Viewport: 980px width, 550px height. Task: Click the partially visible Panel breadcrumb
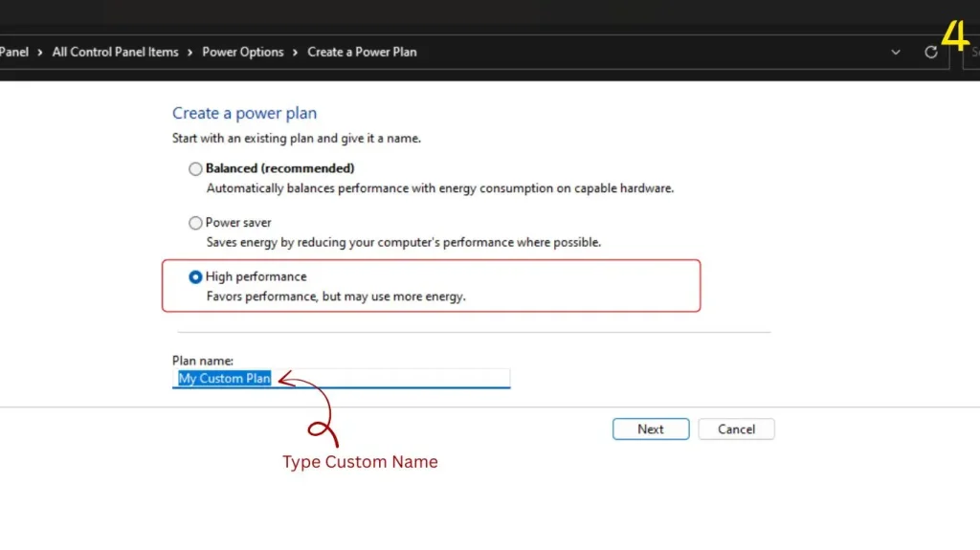click(14, 53)
